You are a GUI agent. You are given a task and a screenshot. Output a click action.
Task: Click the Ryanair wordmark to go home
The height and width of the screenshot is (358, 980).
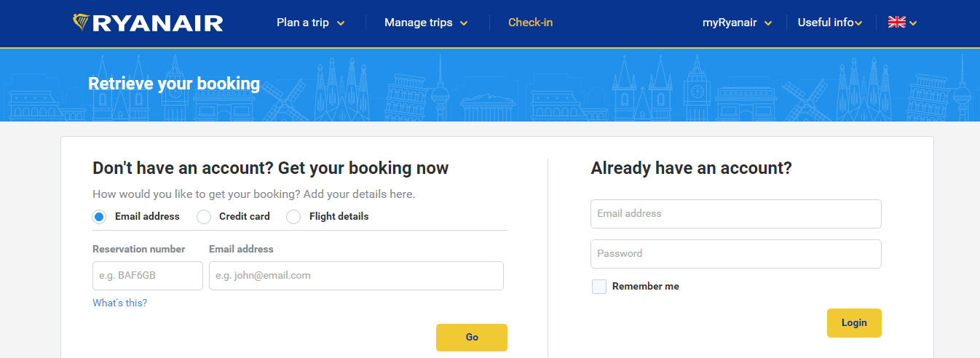click(x=157, y=23)
